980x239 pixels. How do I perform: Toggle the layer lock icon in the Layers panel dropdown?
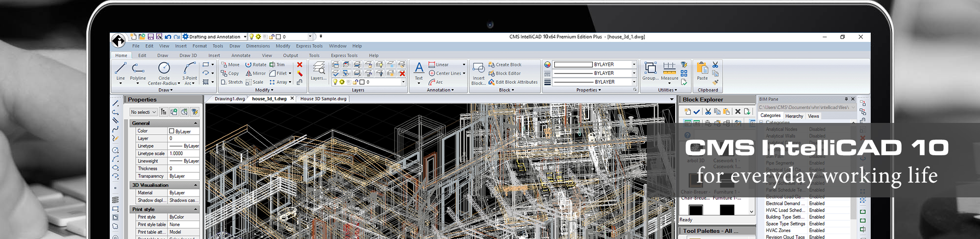pyautogui.click(x=356, y=82)
